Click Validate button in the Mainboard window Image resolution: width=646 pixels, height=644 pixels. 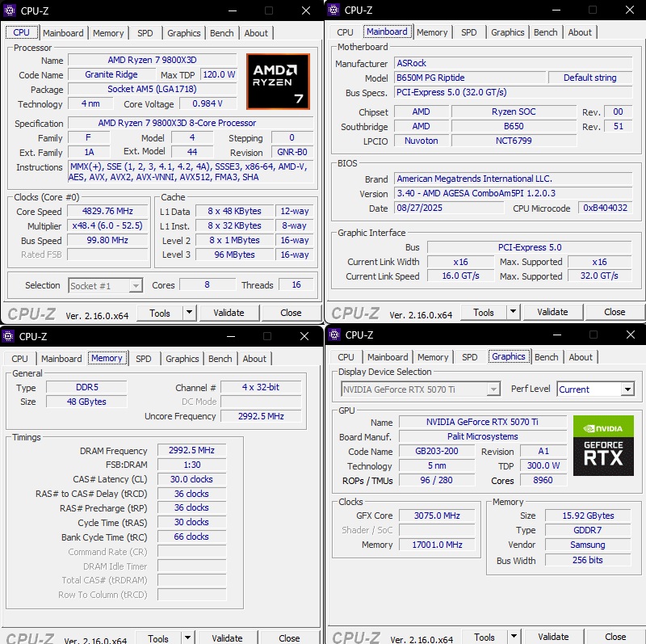(x=552, y=312)
